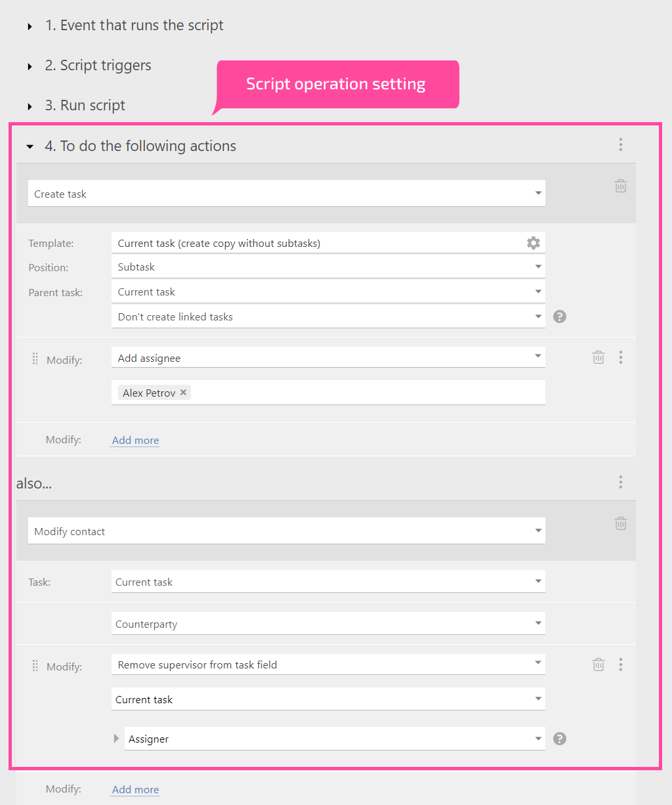Open the Counterparty dropdown

(328, 624)
